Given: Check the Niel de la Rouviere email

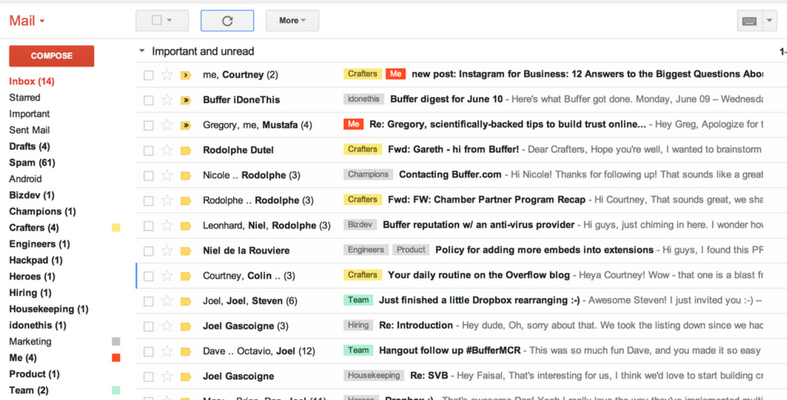Looking at the screenshot, I should coord(149,251).
